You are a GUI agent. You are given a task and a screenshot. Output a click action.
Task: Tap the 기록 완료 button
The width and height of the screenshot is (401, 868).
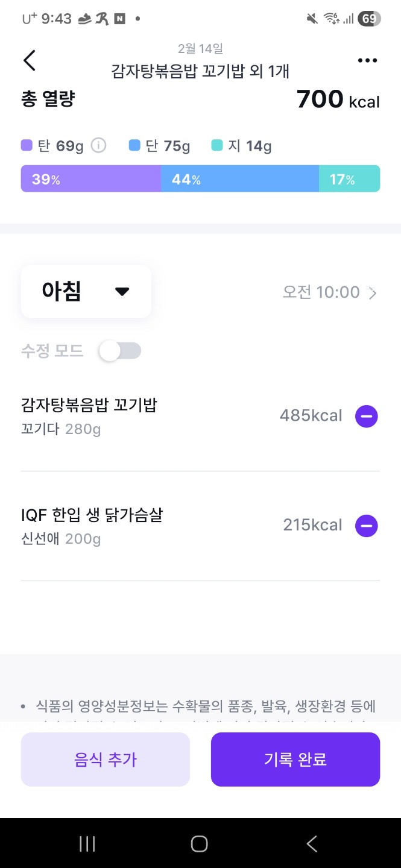click(x=295, y=759)
